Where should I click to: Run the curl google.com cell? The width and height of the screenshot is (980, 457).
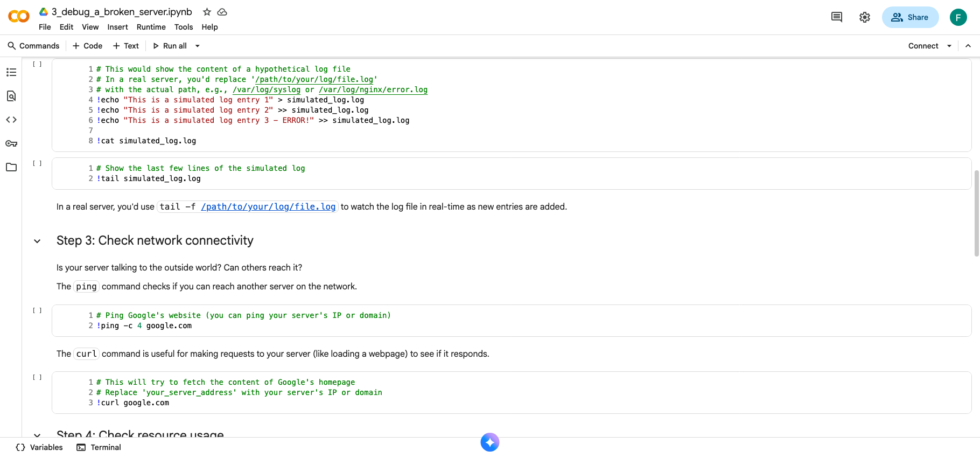click(37, 377)
